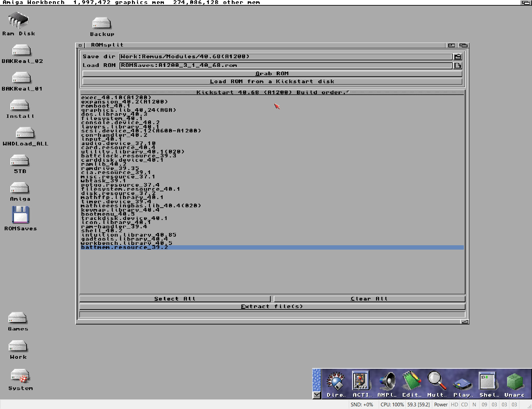The width and height of the screenshot is (532, 409).
Task: Click the Extract file(s) button
Action: point(272,307)
